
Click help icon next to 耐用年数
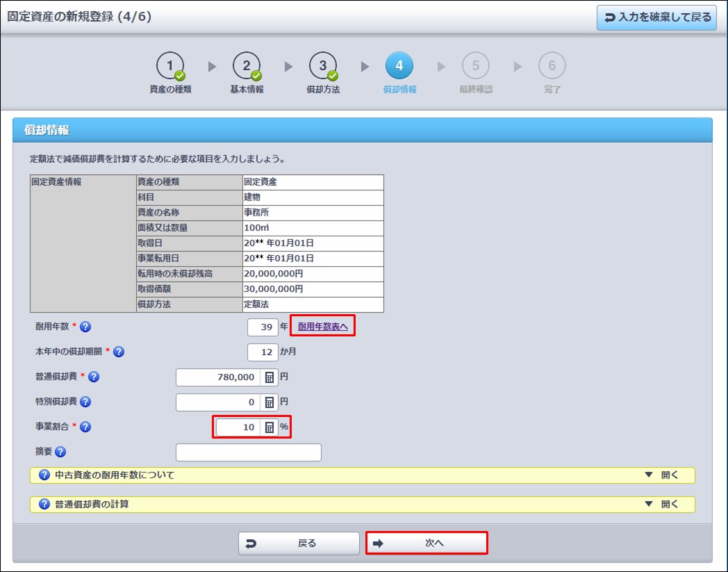pyautogui.click(x=85, y=327)
